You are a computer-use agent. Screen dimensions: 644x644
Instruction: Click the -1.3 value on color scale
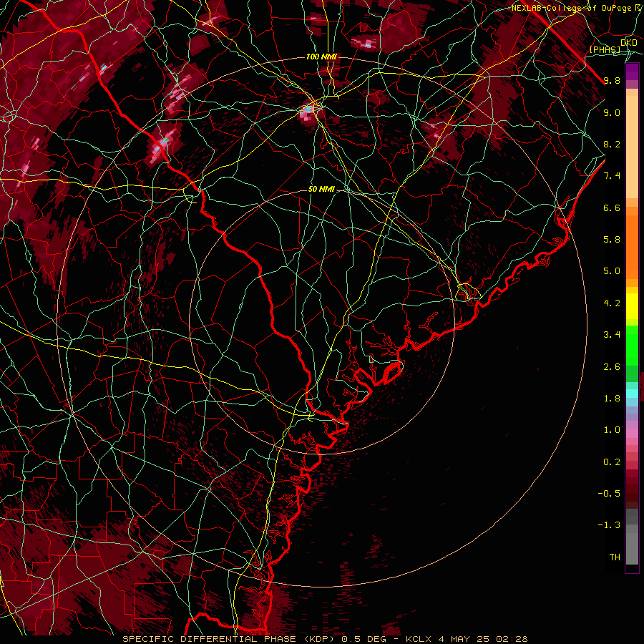click(x=609, y=525)
